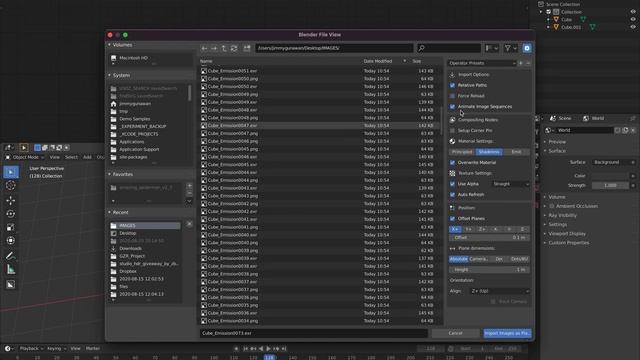
Task: Click Import Images as Planes button
Action: click(507, 333)
